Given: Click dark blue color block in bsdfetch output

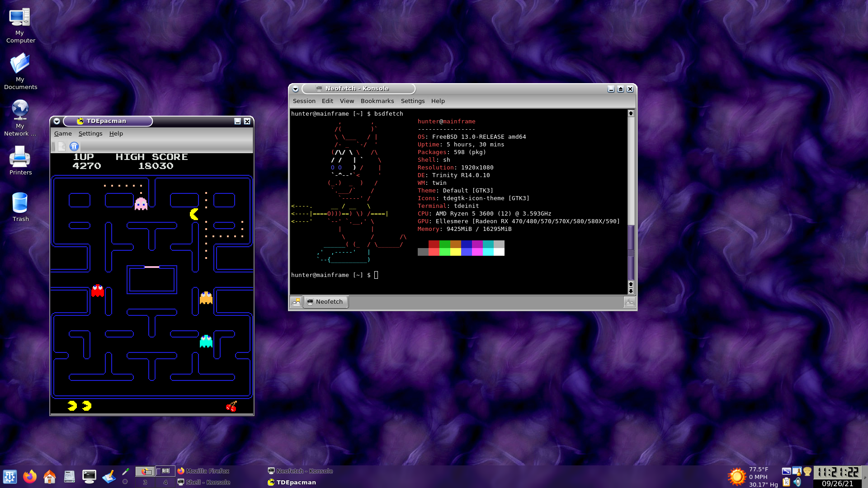Looking at the screenshot, I should coord(466,244).
